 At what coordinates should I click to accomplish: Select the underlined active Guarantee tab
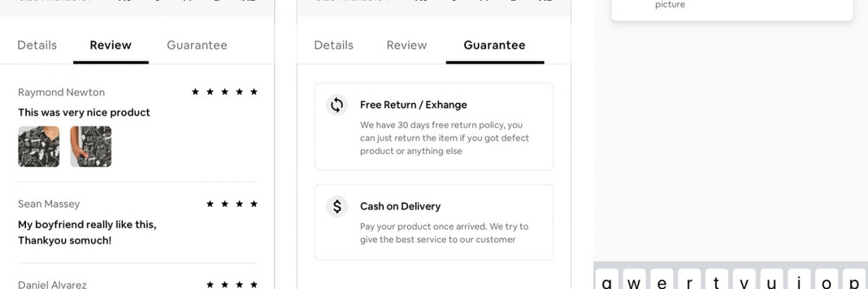495,45
